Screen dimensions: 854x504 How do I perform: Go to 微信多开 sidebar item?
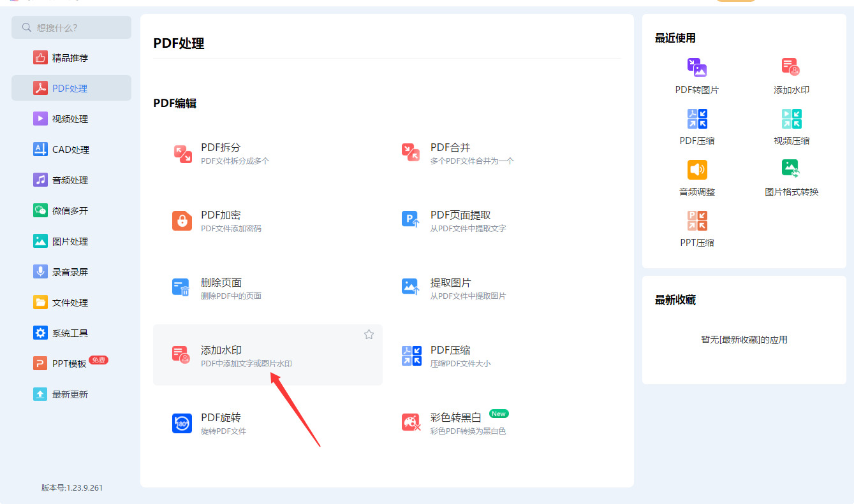click(71, 210)
